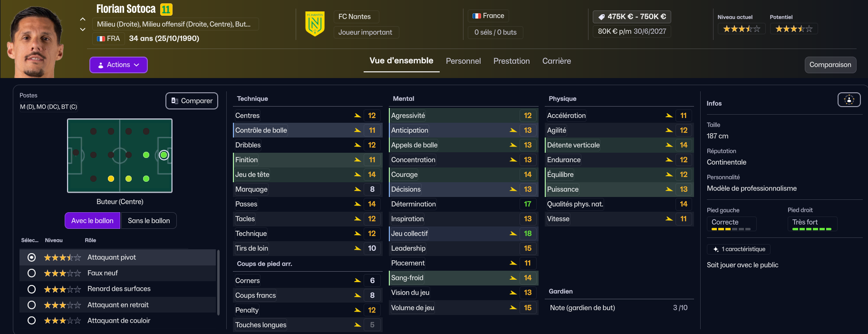Click the Florian Sotoca player portrait
The width and height of the screenshot is (868, 334).
pos(36,43)
